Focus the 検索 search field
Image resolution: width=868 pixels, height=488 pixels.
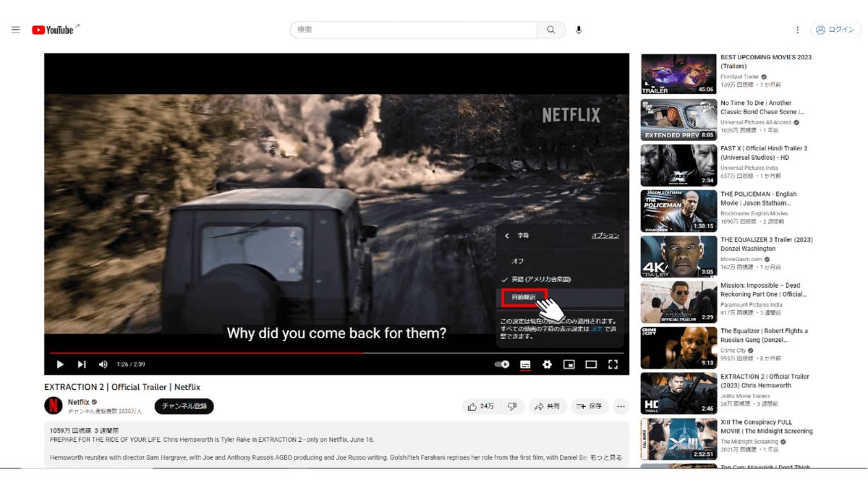[x=414, y=30]
